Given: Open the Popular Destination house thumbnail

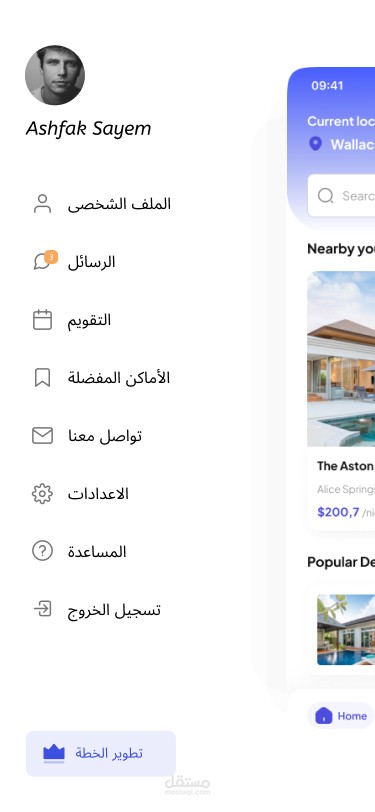Looking at the screenshot, I should click(x=346, y=630).
